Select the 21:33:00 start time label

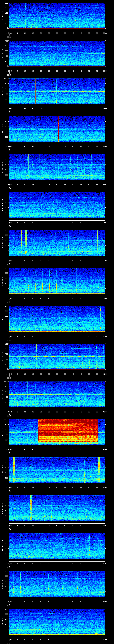point(9,109)
